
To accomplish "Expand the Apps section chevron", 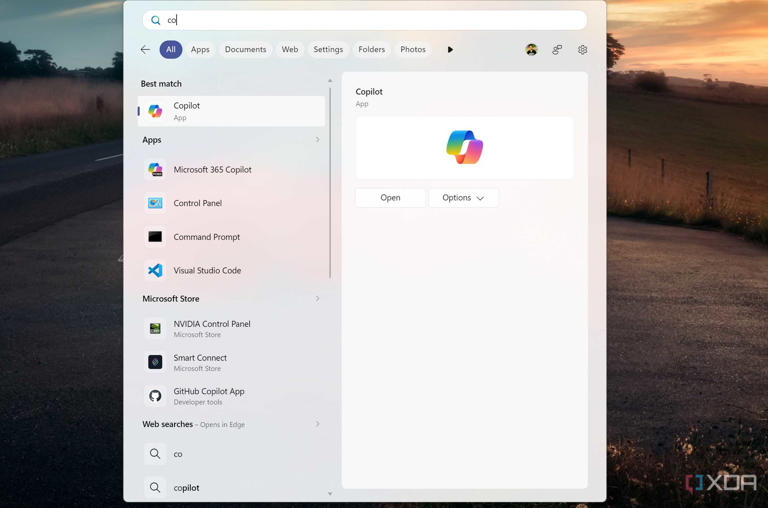I will 317,140.
